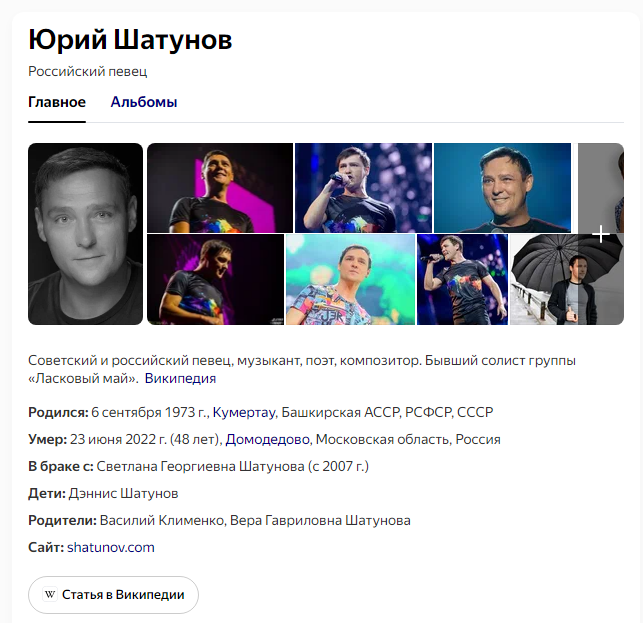Open the photo of singer with outstretched arm
The height and width of the screenshot is (623, 643).
click(x=462, y=280)
